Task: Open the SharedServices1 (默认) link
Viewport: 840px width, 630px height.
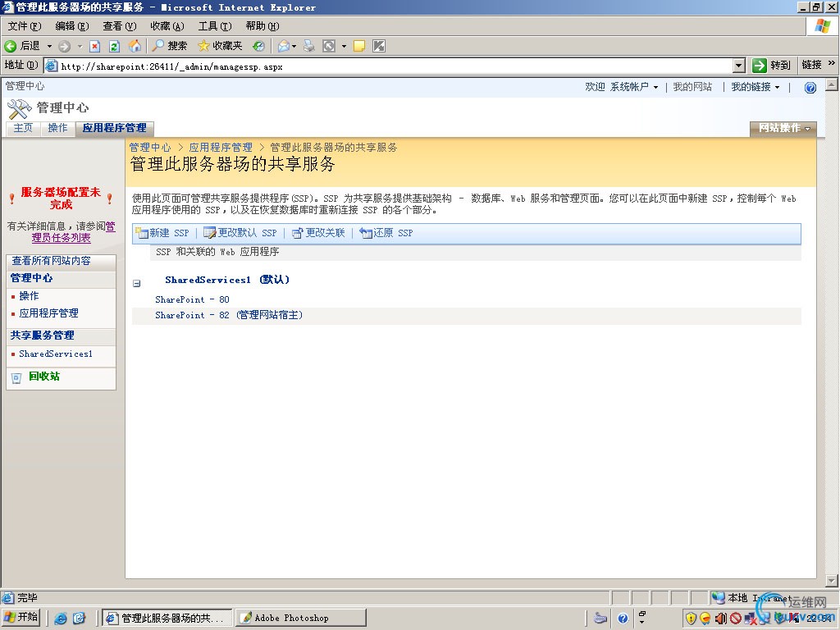Action: (x=227, y=280)
